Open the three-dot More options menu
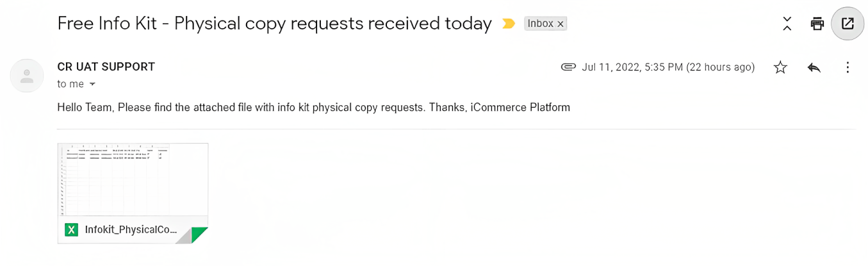 point(848,67)
